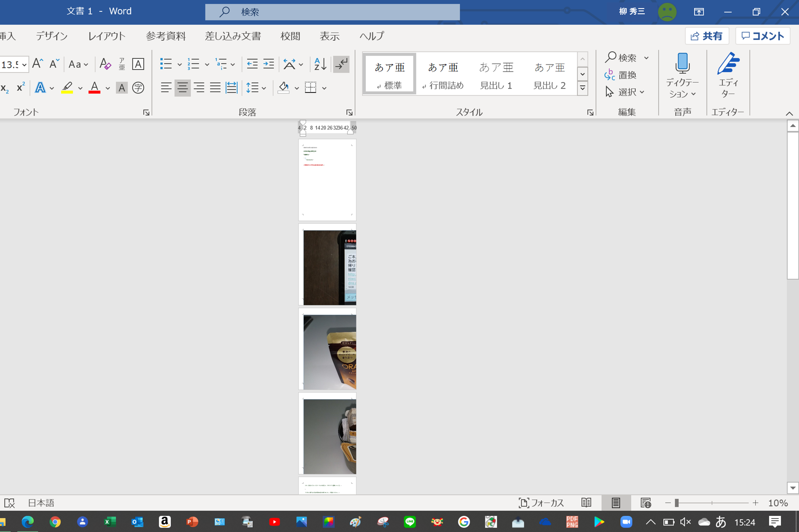Open Font dialog launcher
This screenshot has width=799, height=532.
(x=146, y=112)
